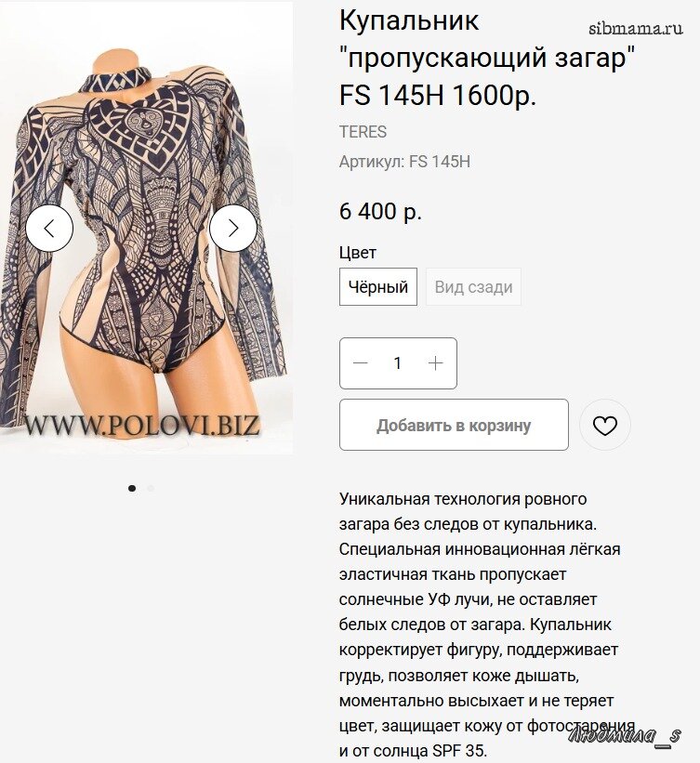The width and height of the screenshot is (700, 763).
Task: Select first carousel dot indicator
Action: 132,488
